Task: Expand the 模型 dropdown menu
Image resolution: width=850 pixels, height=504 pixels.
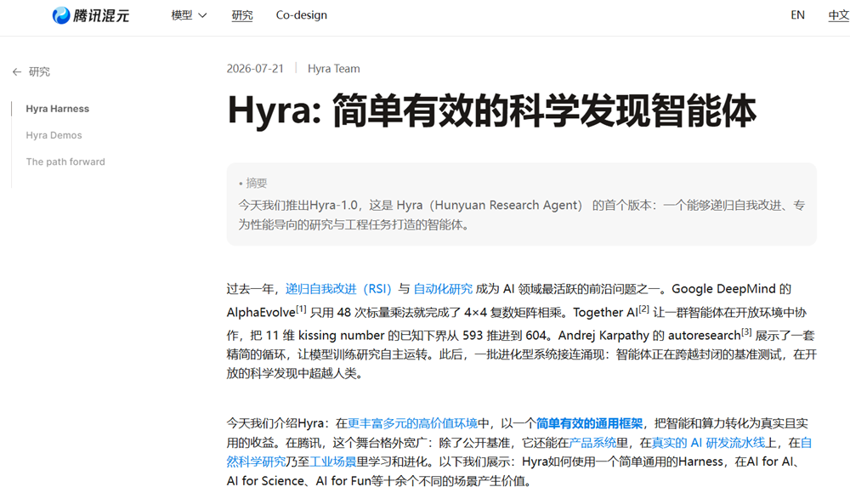Action: (x=189, y=15)
